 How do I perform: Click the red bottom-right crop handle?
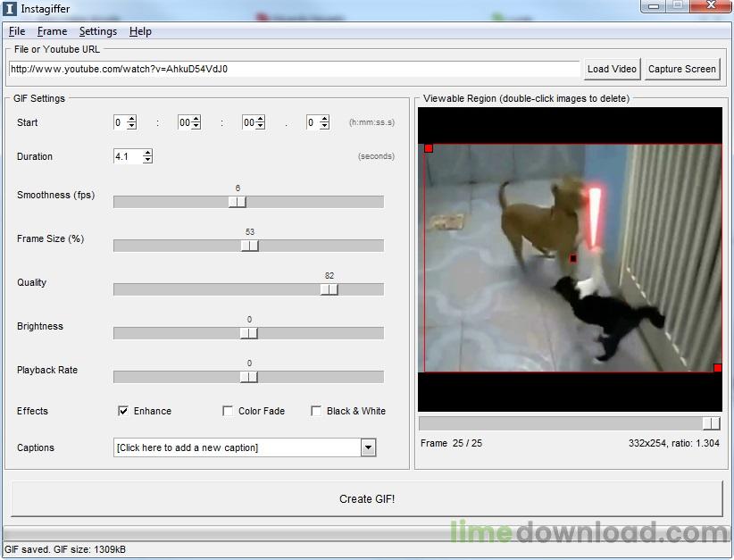pyautogui.click(x=718, y=368)
